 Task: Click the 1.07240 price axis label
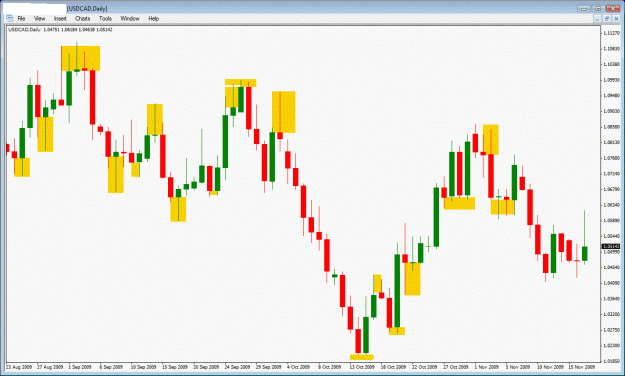tap(612, 174)
